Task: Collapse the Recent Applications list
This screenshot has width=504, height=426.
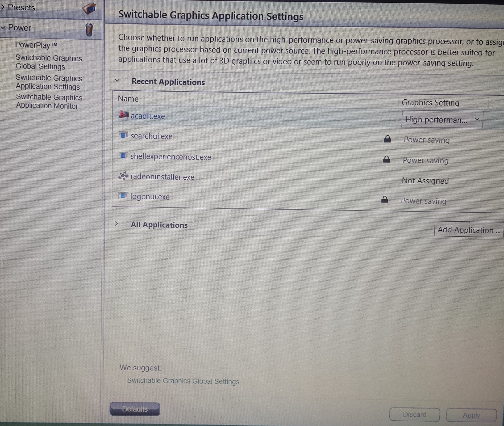Action: tap(117, 80)
